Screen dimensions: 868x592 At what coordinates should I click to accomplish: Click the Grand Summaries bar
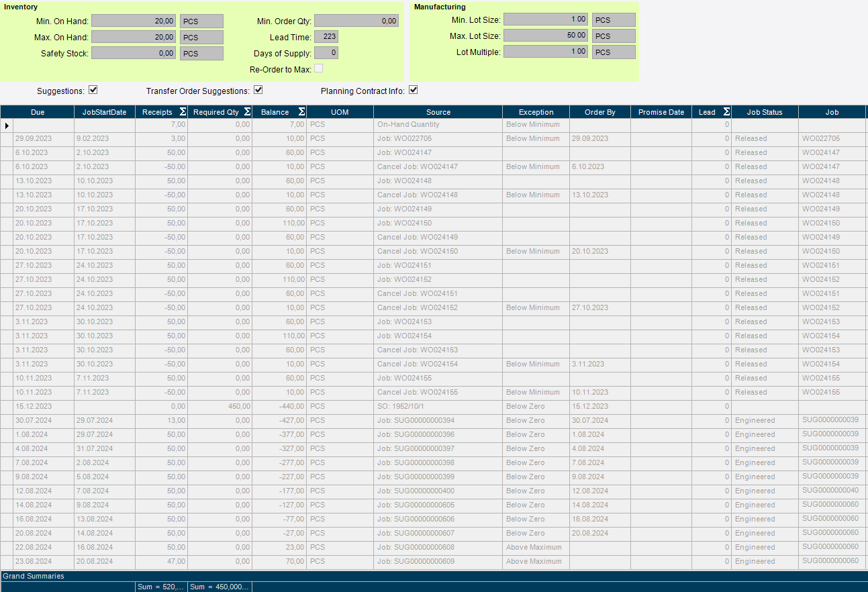click(434, 576)
